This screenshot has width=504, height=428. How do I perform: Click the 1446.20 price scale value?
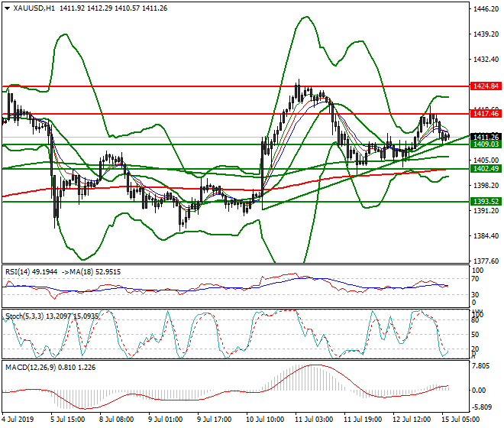[486, 9]
